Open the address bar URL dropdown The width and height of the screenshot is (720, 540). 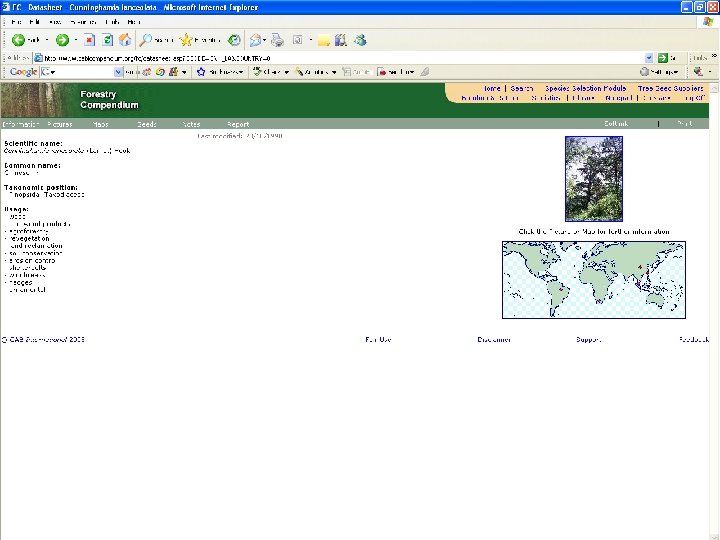click(x=648, y=58)
